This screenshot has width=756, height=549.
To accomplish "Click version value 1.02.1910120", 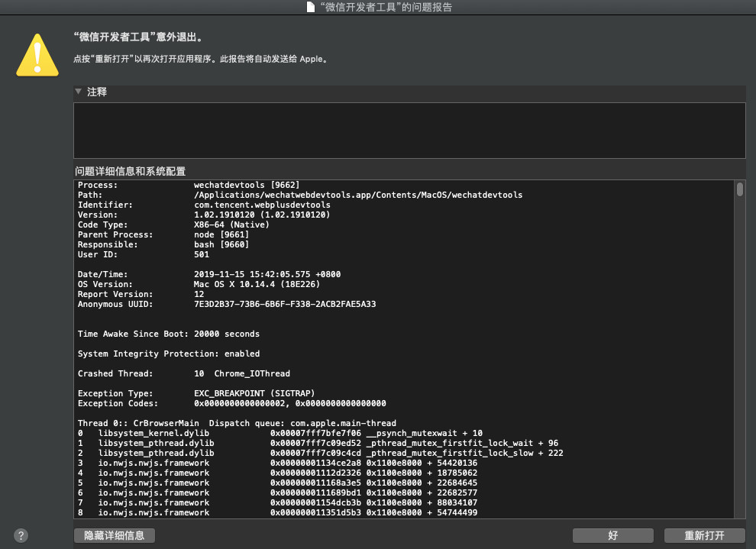I will pos(262,215).
